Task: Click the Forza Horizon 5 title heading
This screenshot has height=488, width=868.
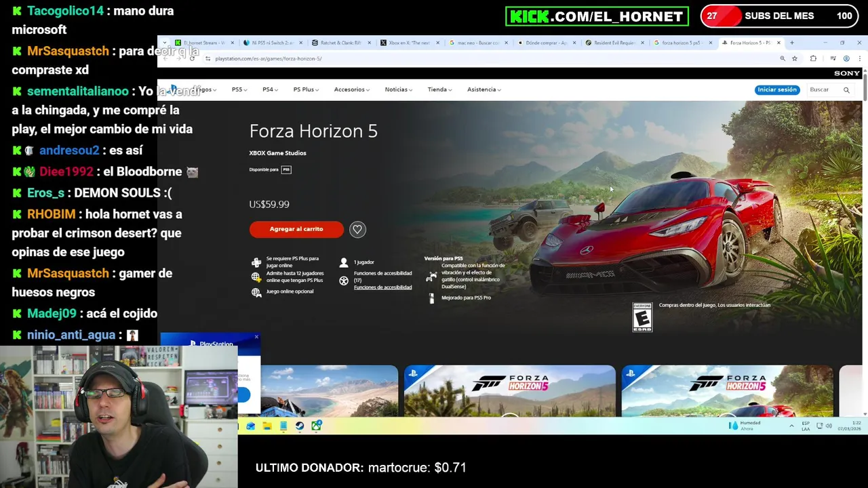Action: [x=313, y=131]
